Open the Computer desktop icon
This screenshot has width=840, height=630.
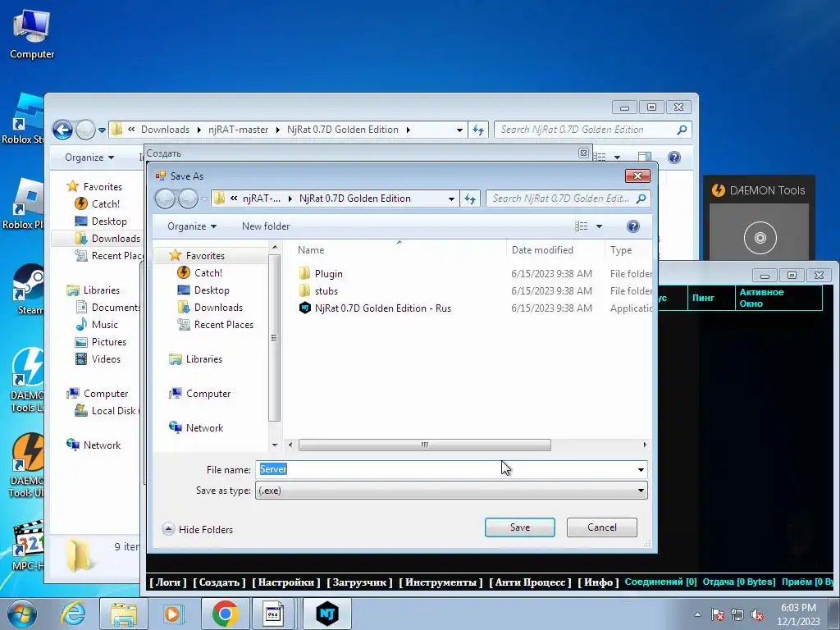click(x=32, y=34)
